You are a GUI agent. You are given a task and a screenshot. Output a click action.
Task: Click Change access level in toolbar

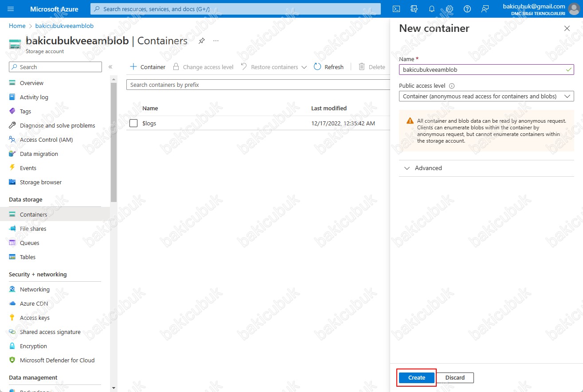tap(203, 67)
